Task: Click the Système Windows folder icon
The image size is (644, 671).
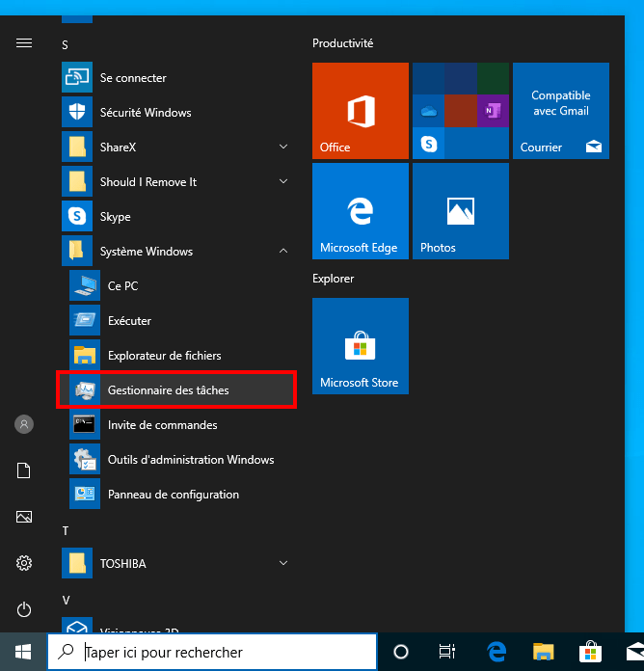Action: pyautogui.click(x=77, y=251)
